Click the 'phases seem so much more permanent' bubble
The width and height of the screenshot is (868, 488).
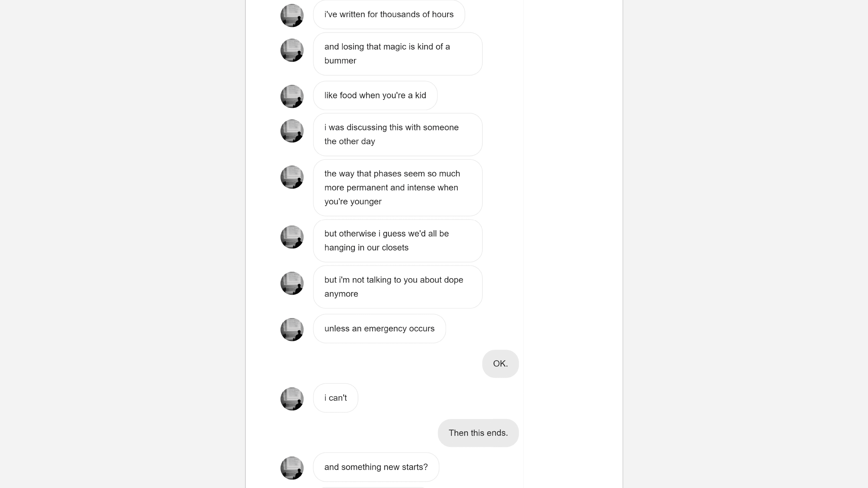click(398, 188)
